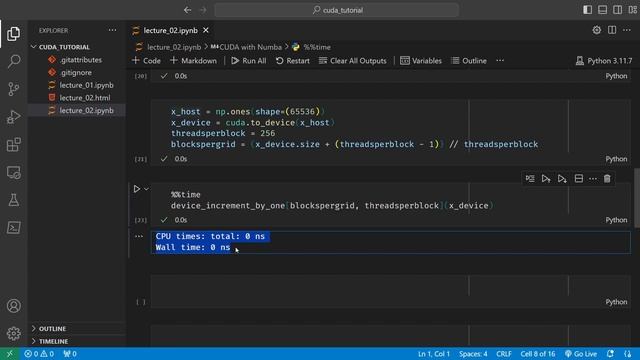Click Ln 1, Col 1 status entry
The height and width of the screenshot is (360, 640).
pos(433,354)
